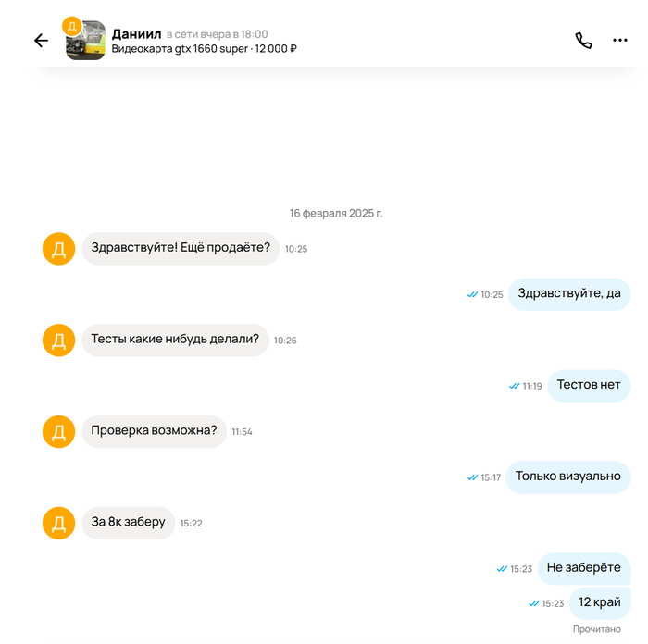The height and width of the screenshot is (644, 648).
Task: Select the 'Здравствуйте, да' reply bubble
Action: 569,293
